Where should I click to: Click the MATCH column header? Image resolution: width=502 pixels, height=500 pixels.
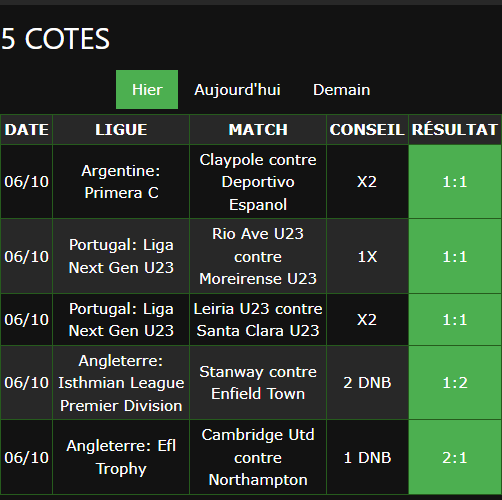[x=258, y=130]
